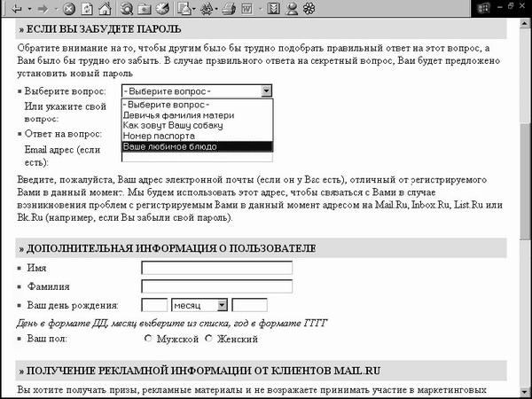Screen dimensions: 532x399
Task: Pick 'Номер паспорта' in the dropdown list
Action: 197,136
